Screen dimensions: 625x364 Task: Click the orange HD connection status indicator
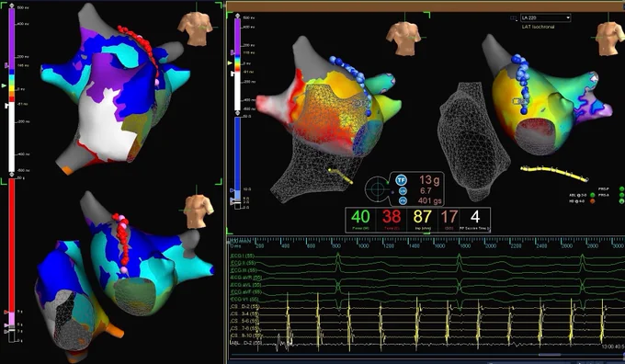click(592, 201)
